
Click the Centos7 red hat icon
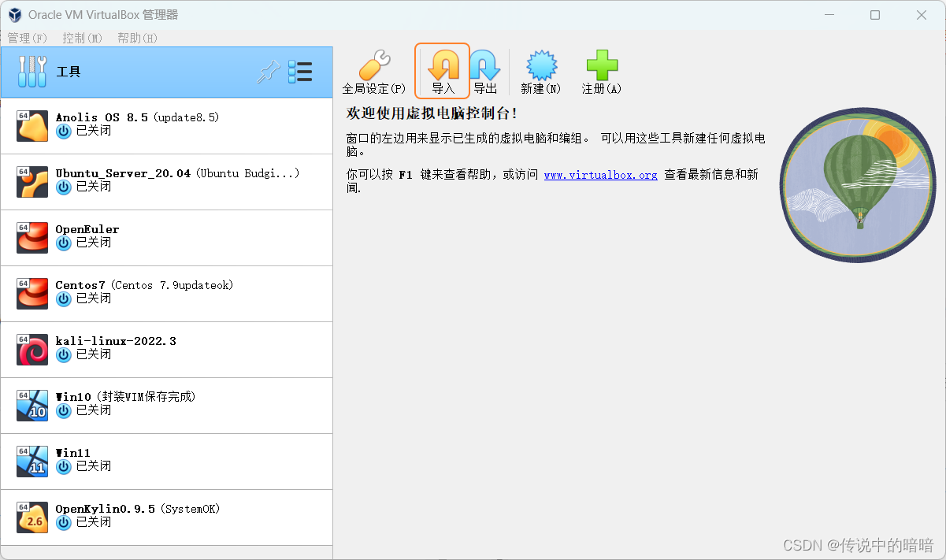pos(32,294)
